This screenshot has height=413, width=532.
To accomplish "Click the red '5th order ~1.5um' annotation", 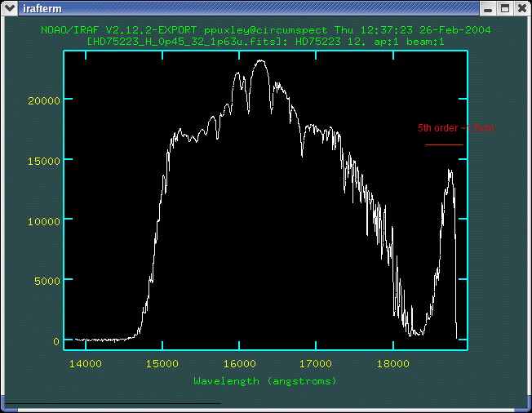I will pyautogui.click(x=455, y=128).
